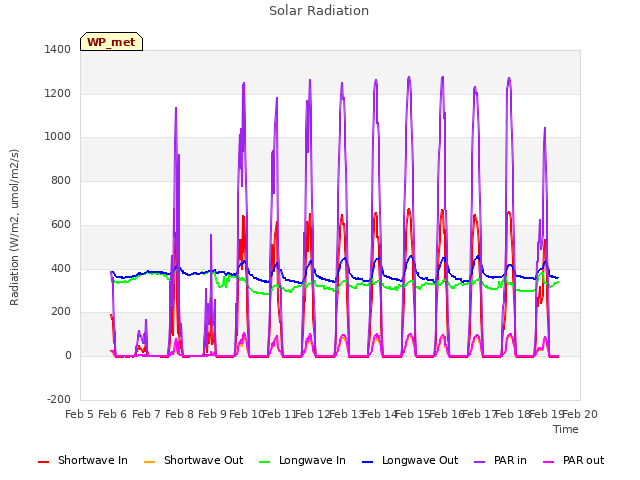Click the 1200 y-axis tick label
640x480 pixels.
coord(58,93)
